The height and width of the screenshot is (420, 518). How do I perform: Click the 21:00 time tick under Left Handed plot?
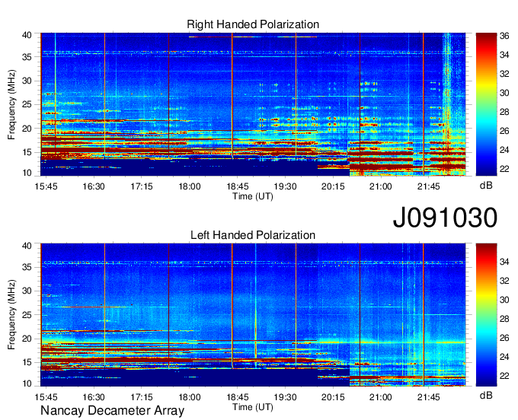point(381,397)
